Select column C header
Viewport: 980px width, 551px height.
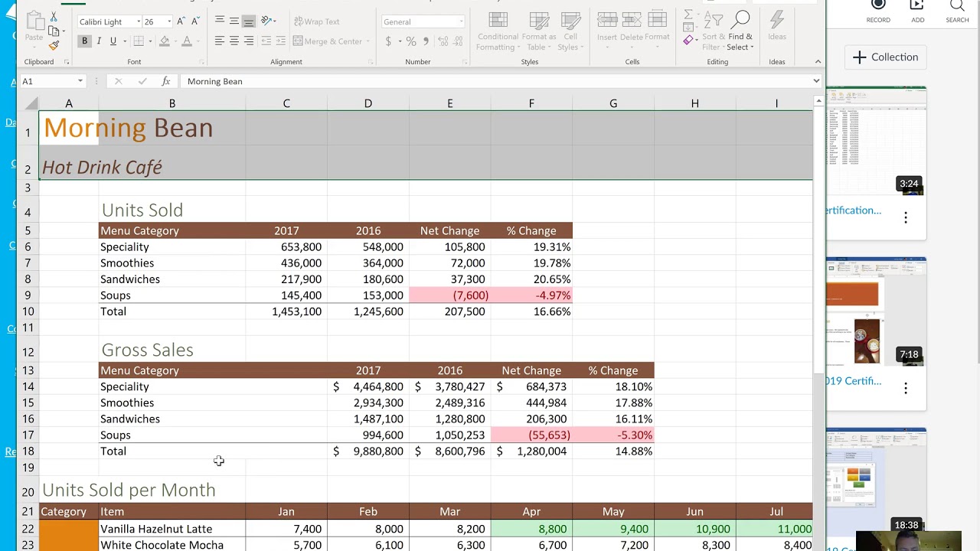click(x=286, y=103)
